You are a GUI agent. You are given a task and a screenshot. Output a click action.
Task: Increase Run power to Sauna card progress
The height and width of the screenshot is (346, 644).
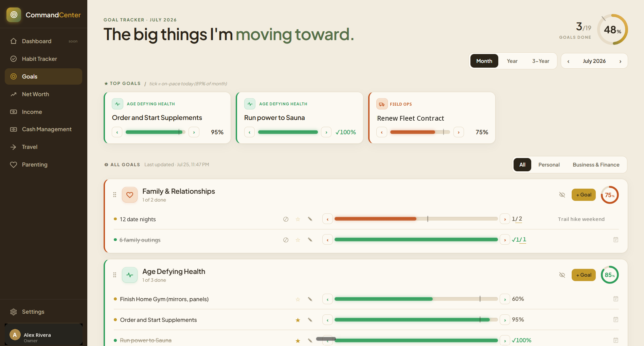point(326,132)
